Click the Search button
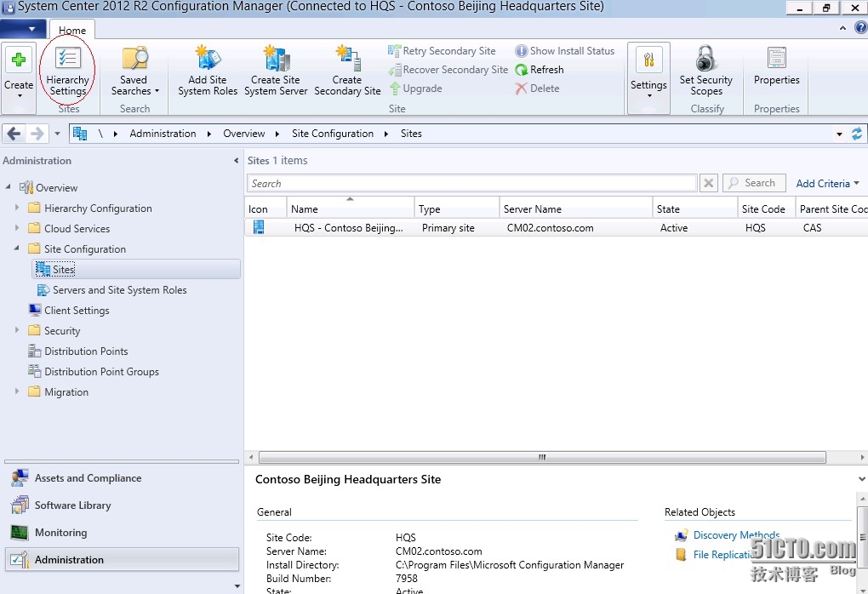Screen dimensions: 868x594 click(754, 183)
